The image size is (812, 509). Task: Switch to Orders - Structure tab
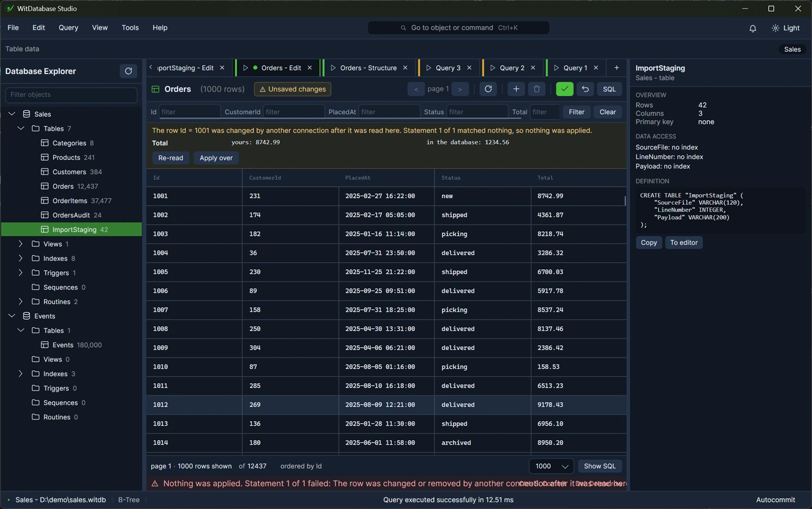click(x=368, y=68)
